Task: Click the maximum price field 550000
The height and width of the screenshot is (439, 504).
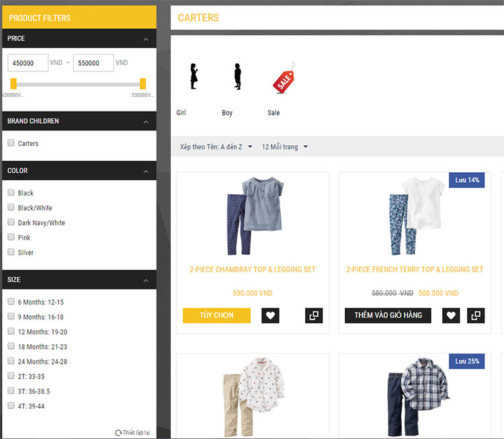Action: pyautogui.click(x=93, y=63)
